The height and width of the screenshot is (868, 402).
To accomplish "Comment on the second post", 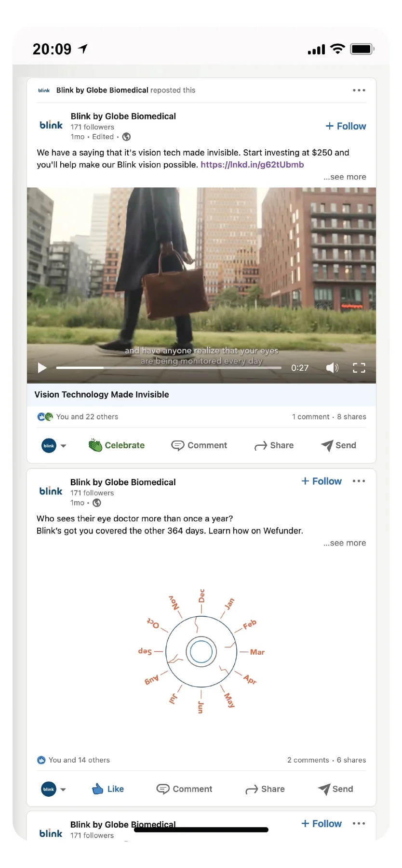I will (x=184, y=789).
